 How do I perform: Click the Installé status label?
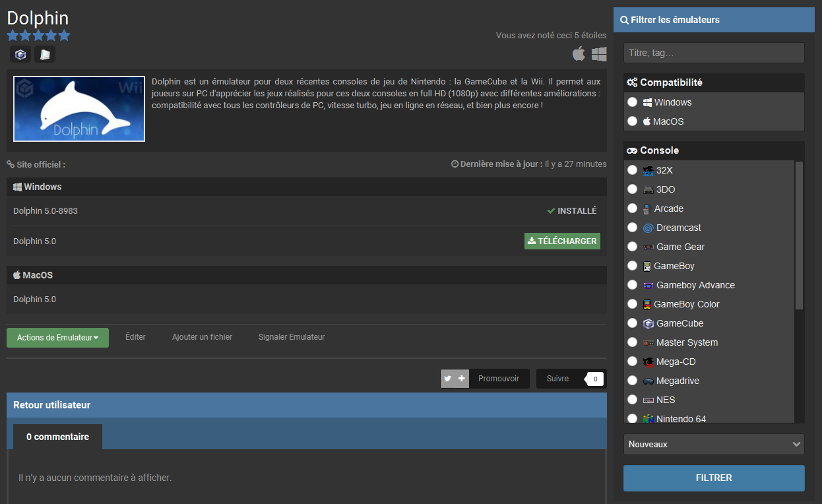(571, 210)
